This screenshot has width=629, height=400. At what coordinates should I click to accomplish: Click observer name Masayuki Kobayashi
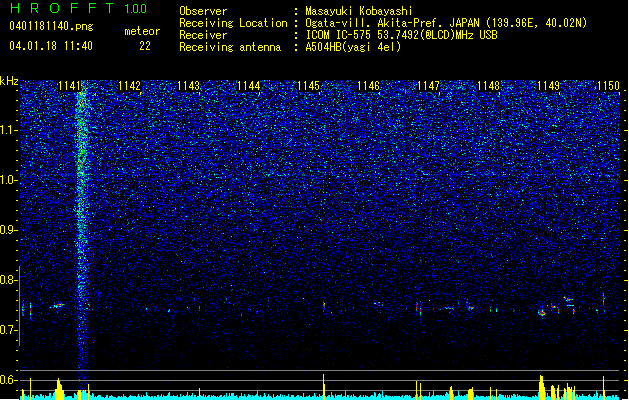(359, 11)
